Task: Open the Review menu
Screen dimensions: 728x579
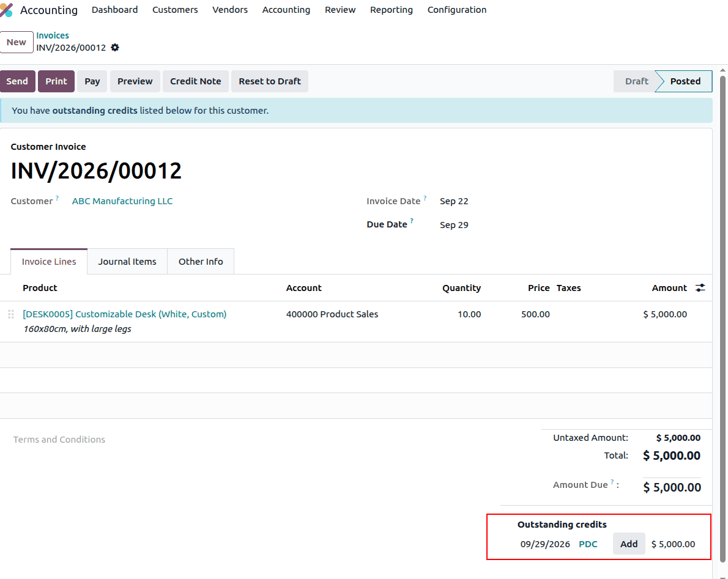Action: (340, 10)
